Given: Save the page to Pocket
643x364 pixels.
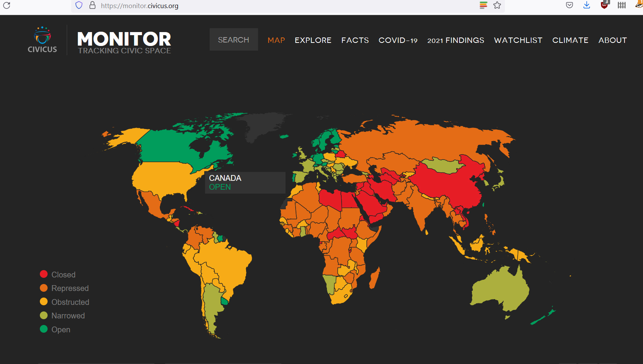Looking at the screenshot, I should [x=569, y=5].
